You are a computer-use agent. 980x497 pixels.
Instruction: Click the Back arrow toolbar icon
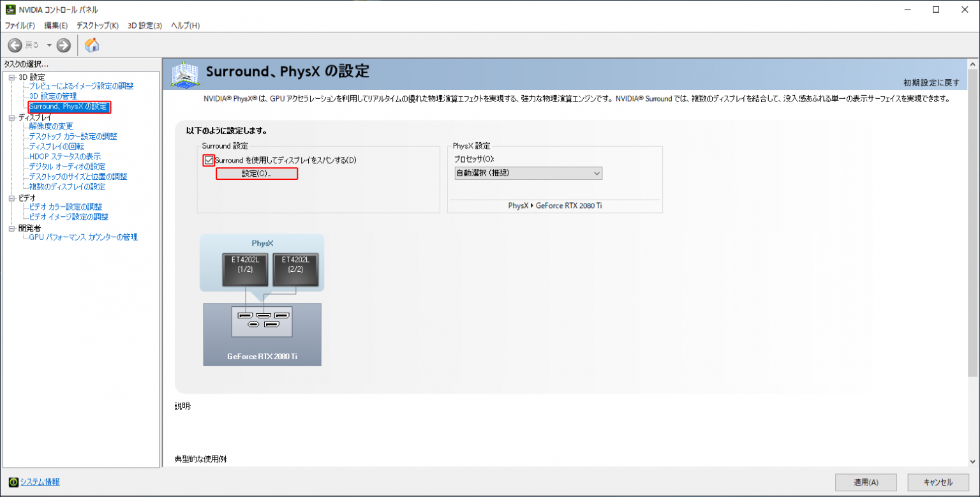(x=15, y=45)
